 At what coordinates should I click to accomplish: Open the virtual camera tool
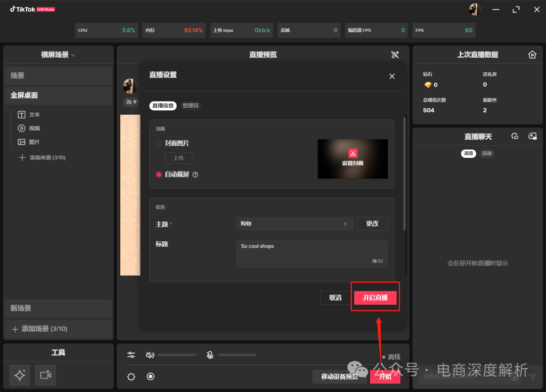coord(45,375)
